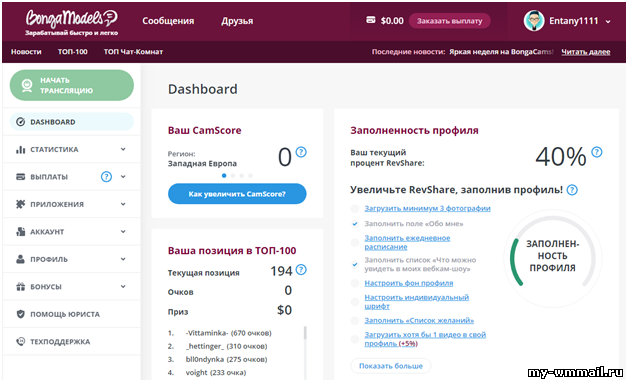Viewport: 628px width, 382px height.
Task: Toggle checked box for «Что можно увидеть» list
Action: [x=355, y=264]
